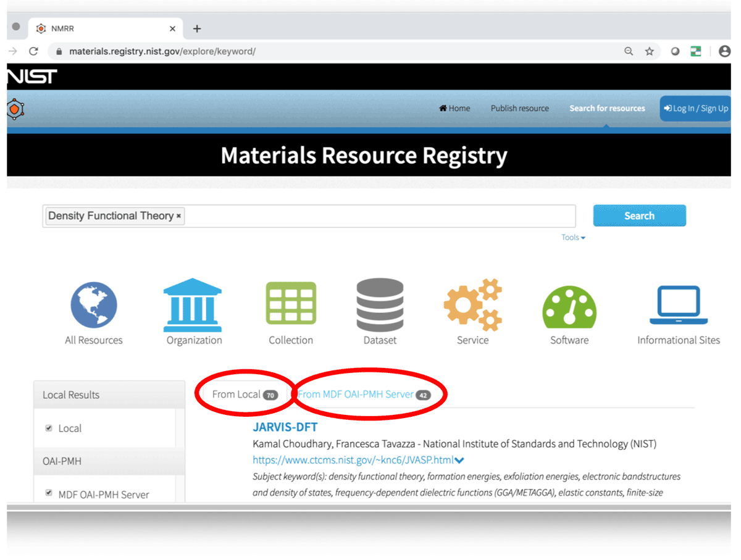Go to the Home menu item

[x=454, y=108]
